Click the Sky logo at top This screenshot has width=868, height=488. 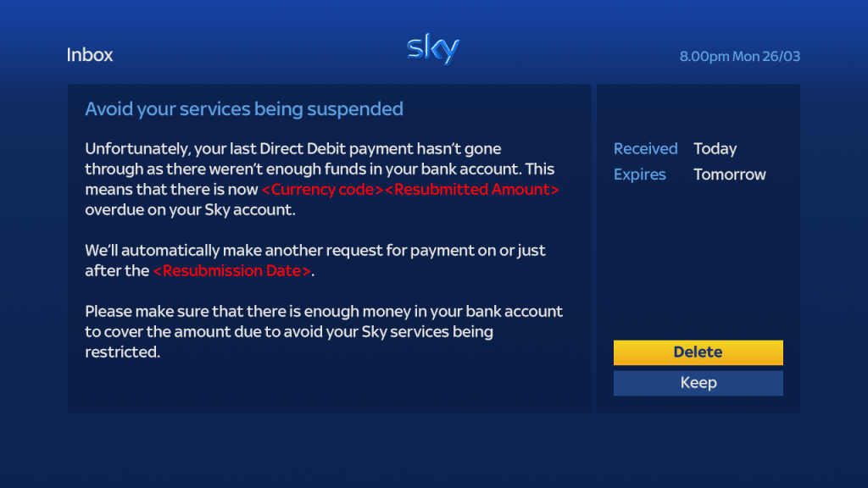pyautogui.click(x=432, y=50)
